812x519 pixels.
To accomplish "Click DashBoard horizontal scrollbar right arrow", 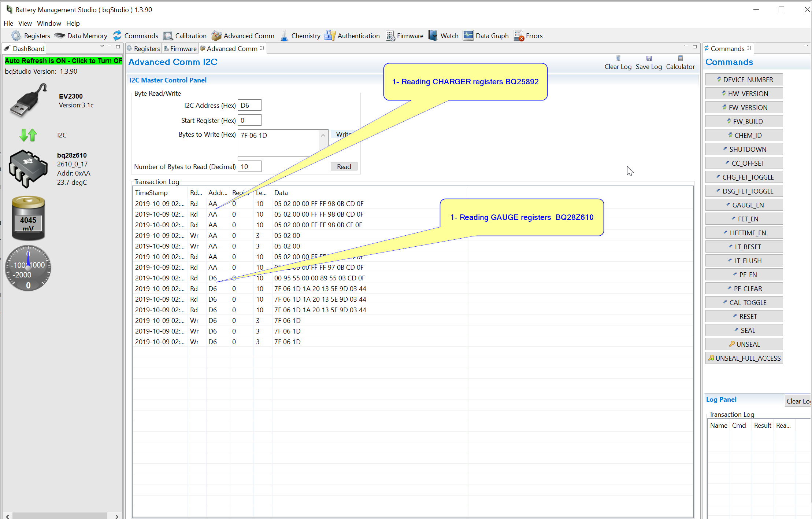I will (117, 516).
